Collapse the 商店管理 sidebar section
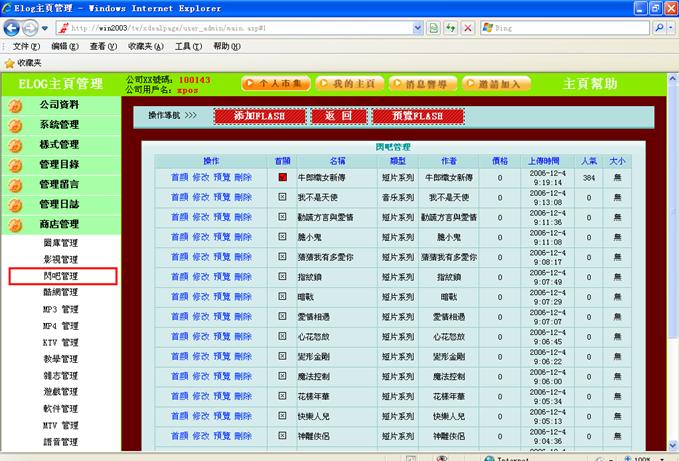Image resolution: width=679 pixels, height=461 pixels. tap(59, 225)
